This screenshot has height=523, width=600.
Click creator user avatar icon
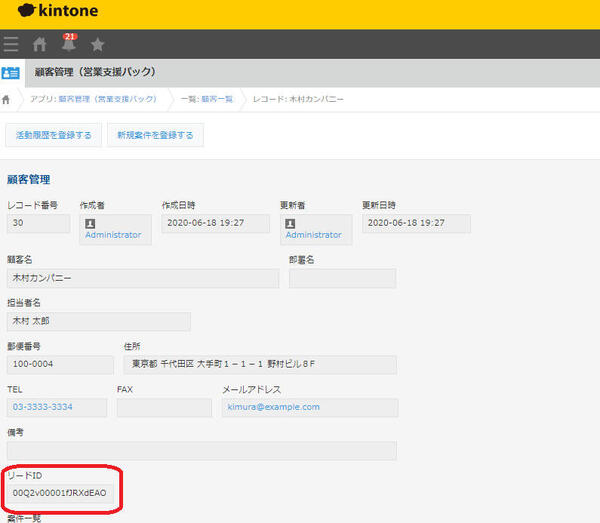point(90,223)
